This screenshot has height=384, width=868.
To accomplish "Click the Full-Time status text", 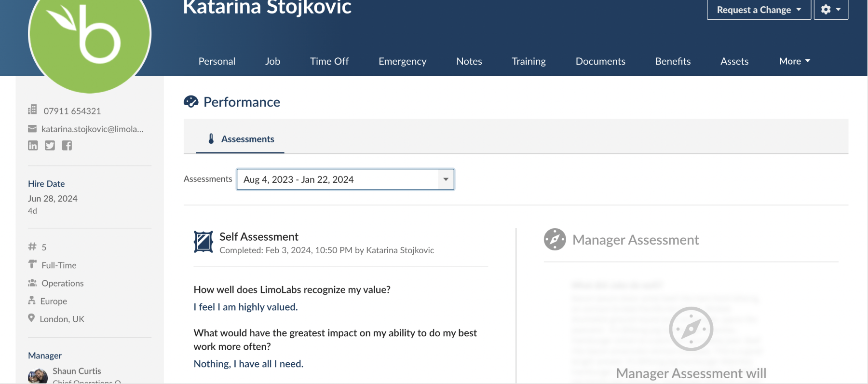I will tap(59, 265).
